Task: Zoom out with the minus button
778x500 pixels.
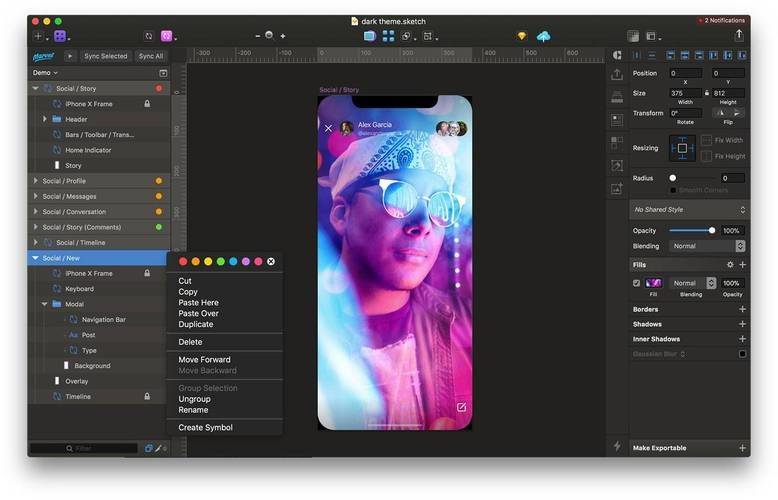Action: pos(257,36)
